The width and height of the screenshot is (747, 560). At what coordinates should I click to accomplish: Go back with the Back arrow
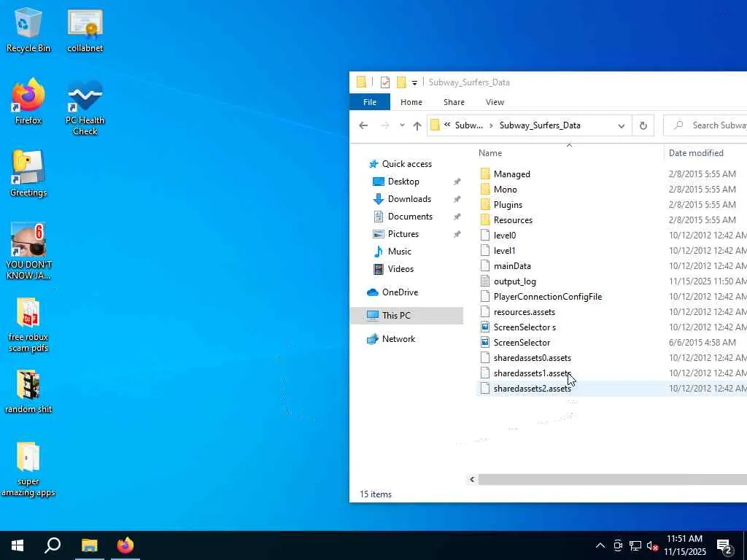(x=363, y=125)
